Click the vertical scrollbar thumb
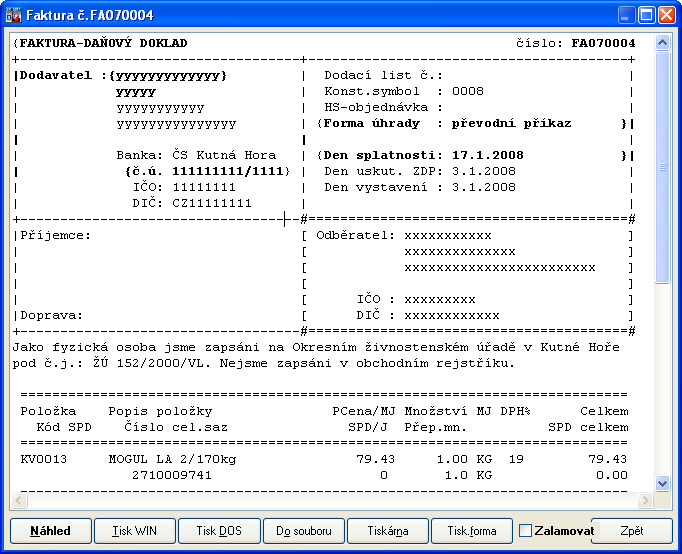682x554 pixels. pyautogui.click(x=662, y=167)
